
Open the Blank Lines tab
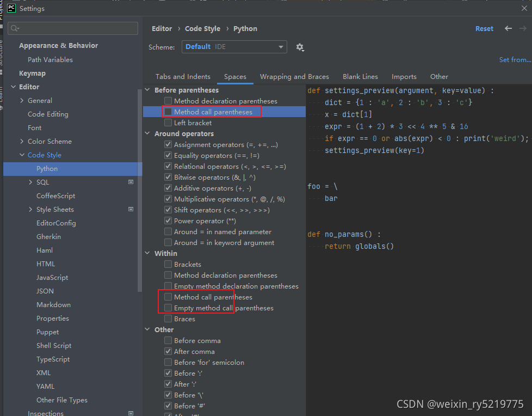tap(360, 77)
